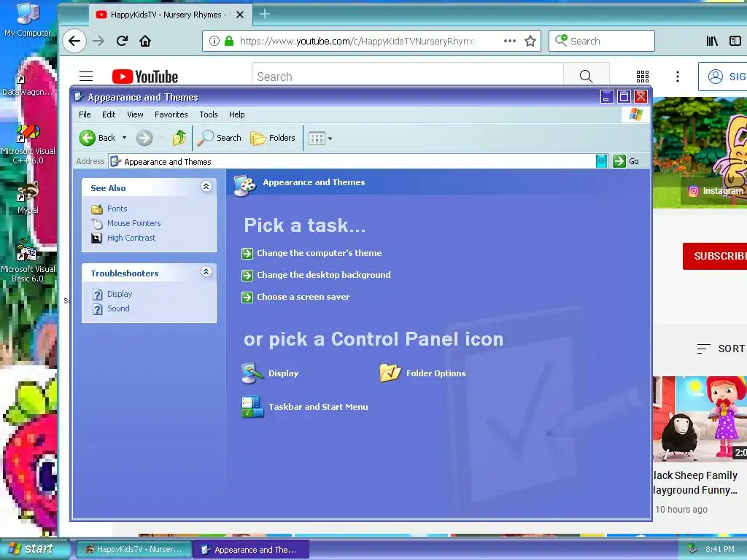The width and height of the screenshot is (747, 560).
Task: Open Microsoft Visual C++ 6.0 desktop icon
Action: (x=28, y=144)
